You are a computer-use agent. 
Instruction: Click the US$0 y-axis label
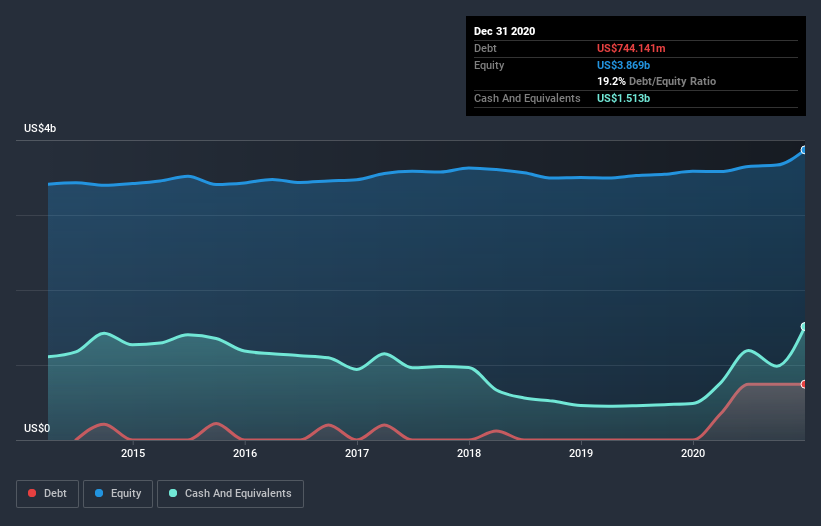coord(37,428)
